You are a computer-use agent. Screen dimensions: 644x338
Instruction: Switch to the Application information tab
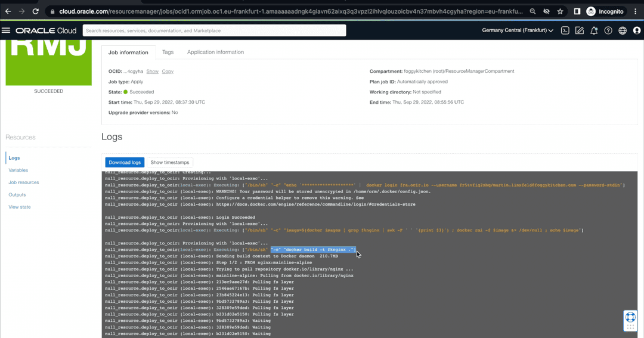(x=216, y=52)
